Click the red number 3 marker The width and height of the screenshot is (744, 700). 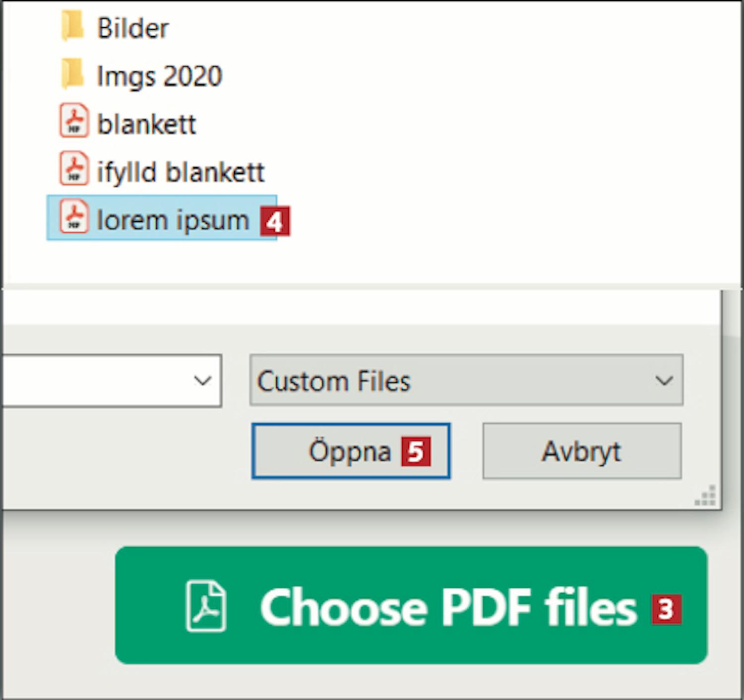tap(666, 609)
